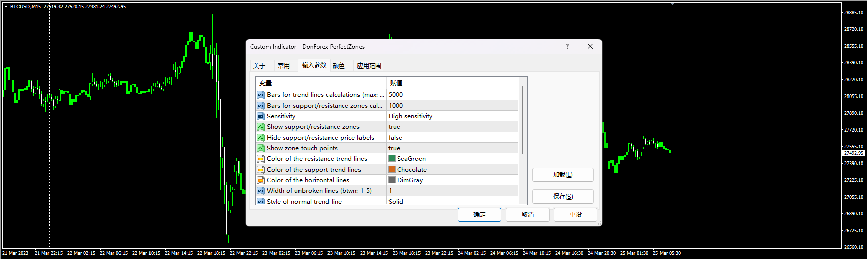Click the 取消 button

[528, 215]
